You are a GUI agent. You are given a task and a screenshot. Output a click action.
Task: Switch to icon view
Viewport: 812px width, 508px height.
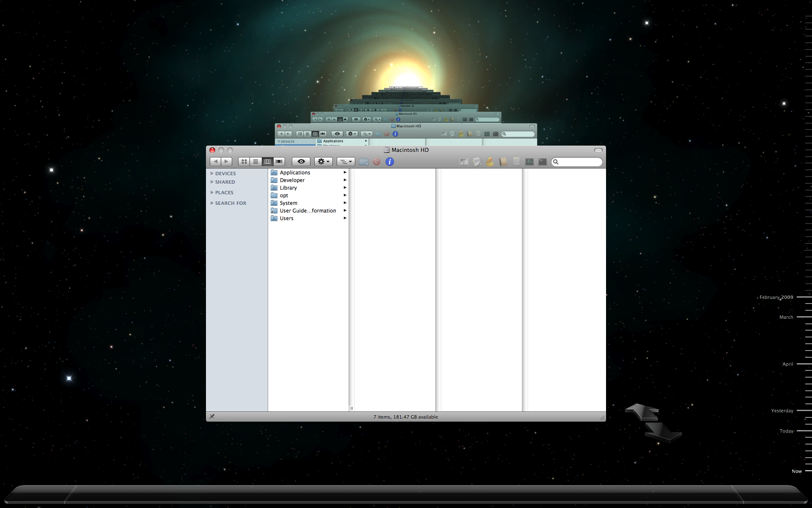click(x=244, y=162)
